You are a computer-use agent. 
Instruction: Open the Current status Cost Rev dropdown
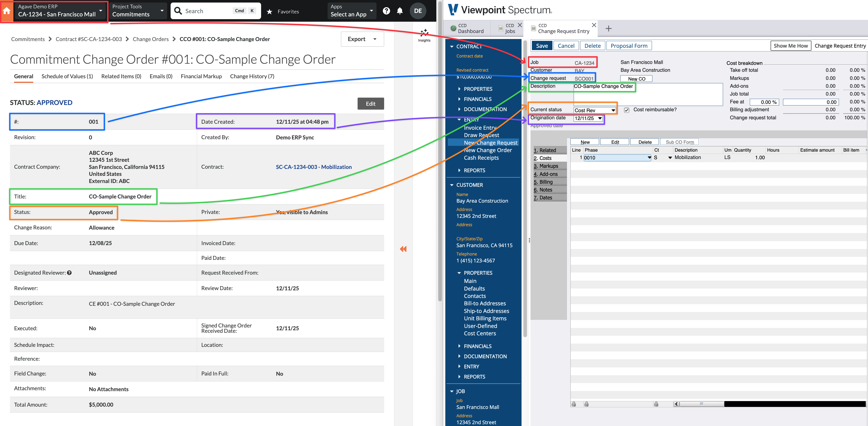(x=613, y=110)
